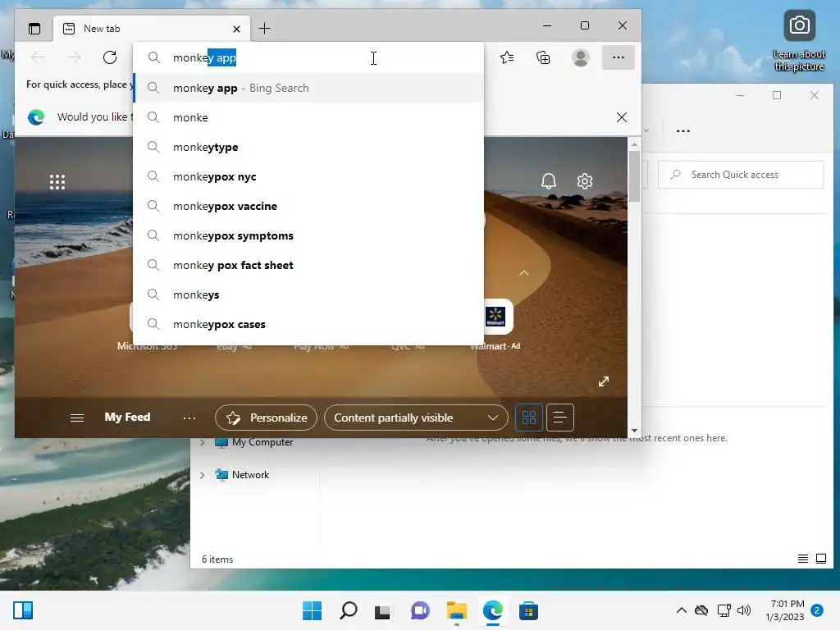Open File Explorer from taskbar

(x=456, y=610)
